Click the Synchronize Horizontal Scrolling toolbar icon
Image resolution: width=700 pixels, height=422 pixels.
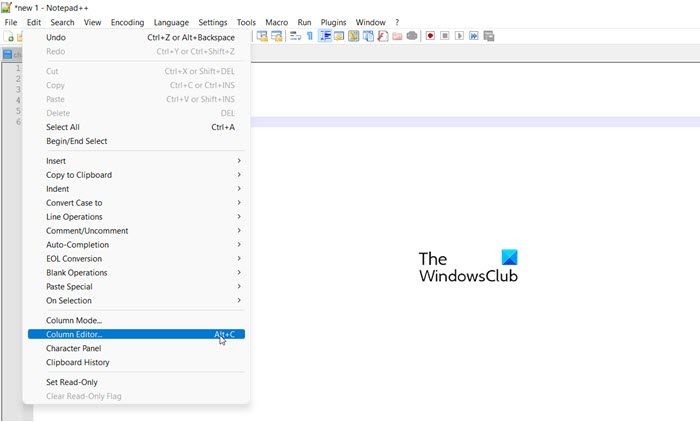click(x=277, y=36)
